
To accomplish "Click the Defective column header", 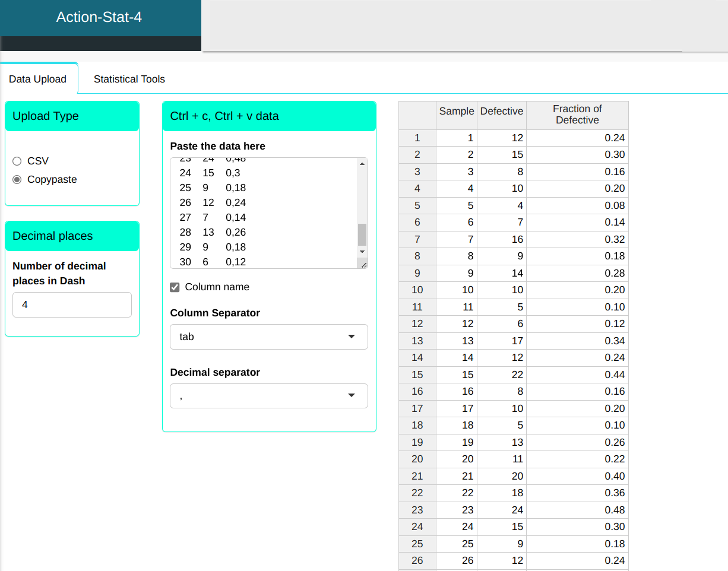I will pyautogui.click(x=501, y=111).
